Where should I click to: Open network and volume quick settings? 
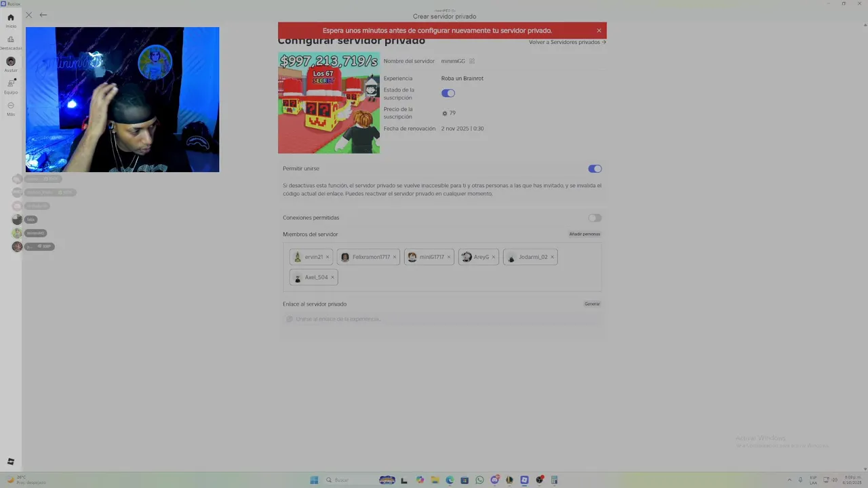[x=829, y=480]
